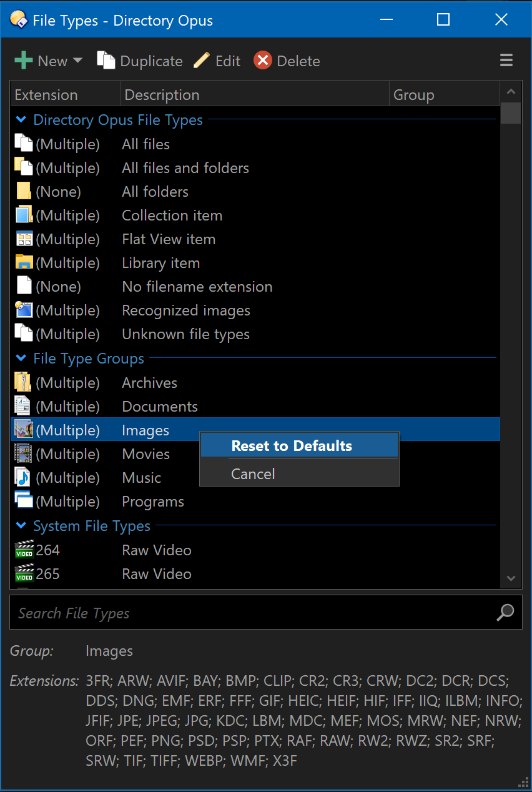Select the 'All files' row text

click(145, 144)
